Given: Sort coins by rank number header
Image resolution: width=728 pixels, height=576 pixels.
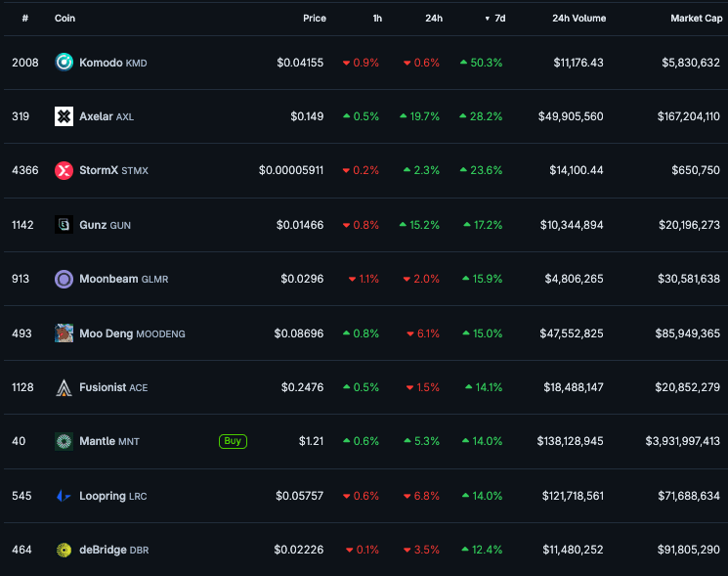Looking at the screenshot, I should pos(24,19).
